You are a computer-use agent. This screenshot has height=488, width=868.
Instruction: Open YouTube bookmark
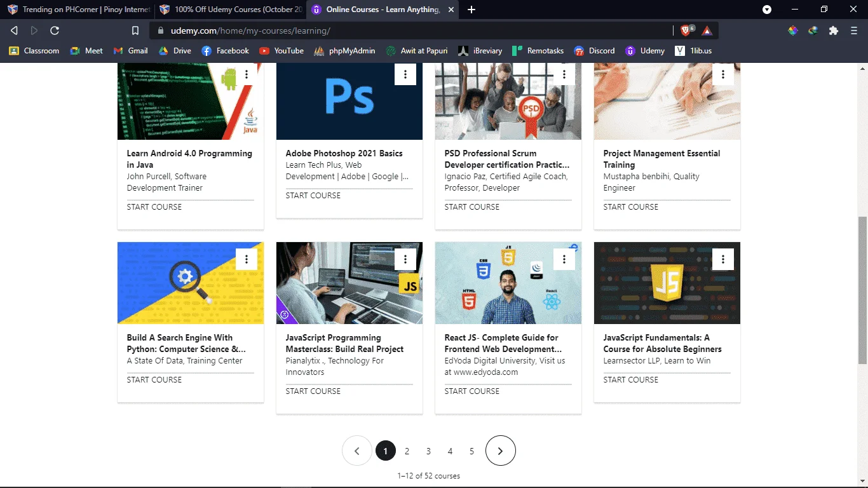point(281,51)
